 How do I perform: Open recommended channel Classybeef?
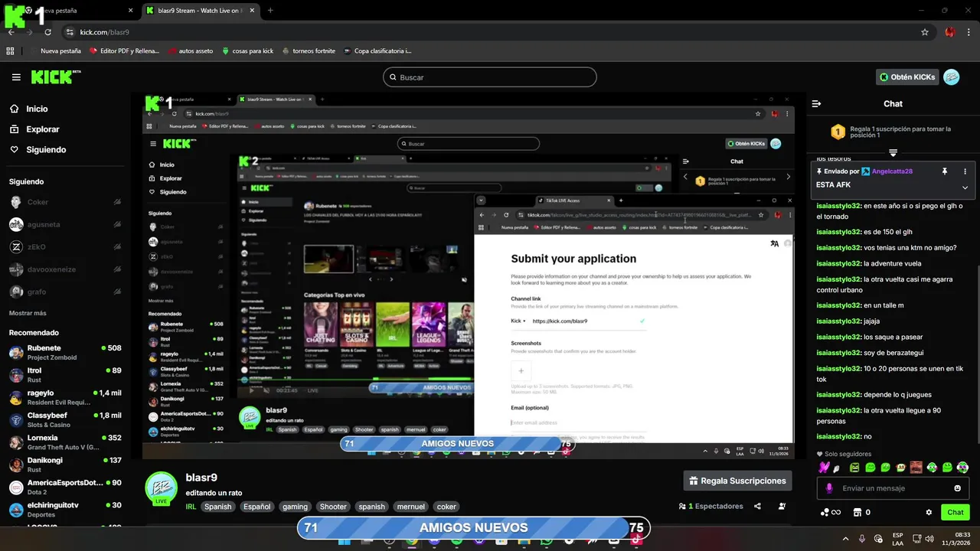coord(64,419)
